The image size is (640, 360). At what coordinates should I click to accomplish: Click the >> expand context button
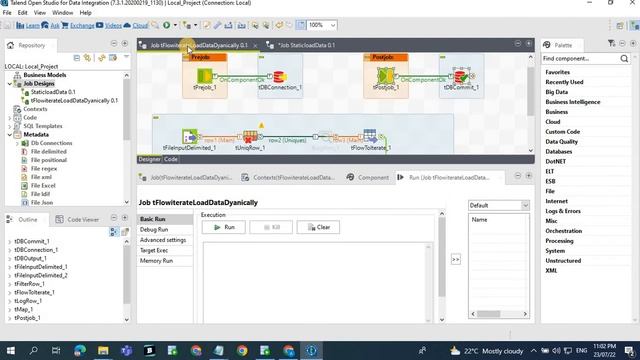pyautogui.click(x=456, y=259)
